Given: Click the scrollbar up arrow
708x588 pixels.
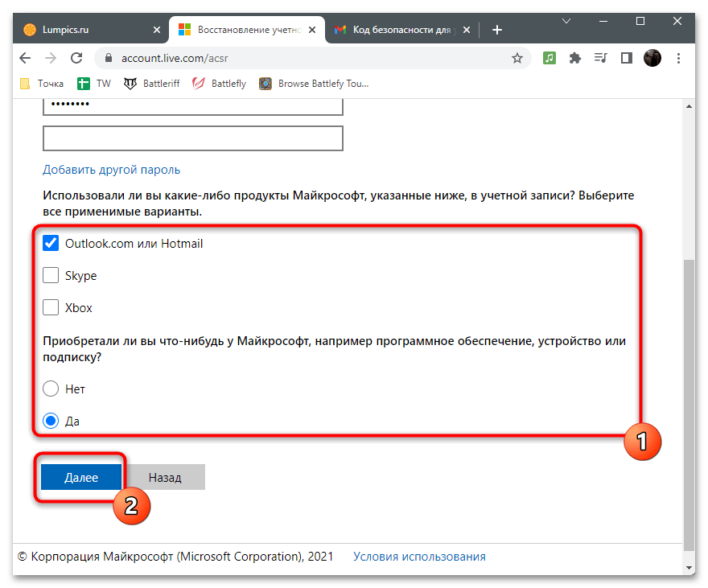Looking at the screenshot, I should (x=689, y=106).
